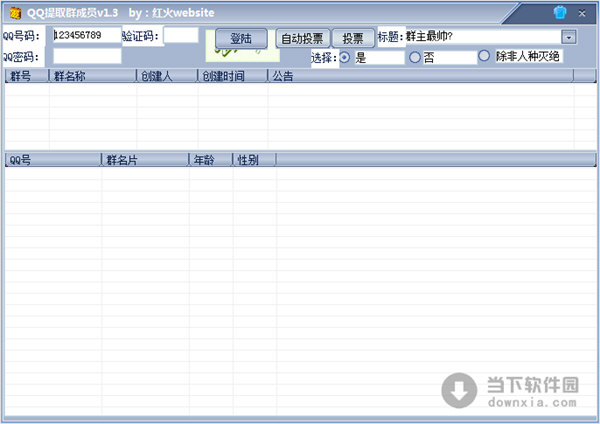Select the 否 radio button
600x424 pixels.
[x=414, y=57]
